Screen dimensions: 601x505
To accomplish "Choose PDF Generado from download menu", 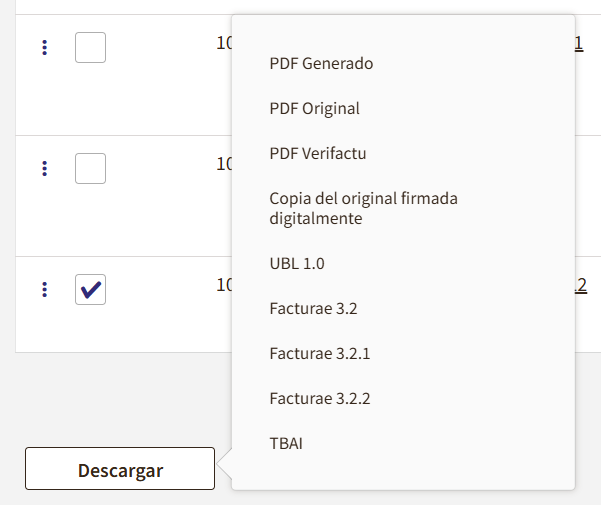I will coord(321,64).
